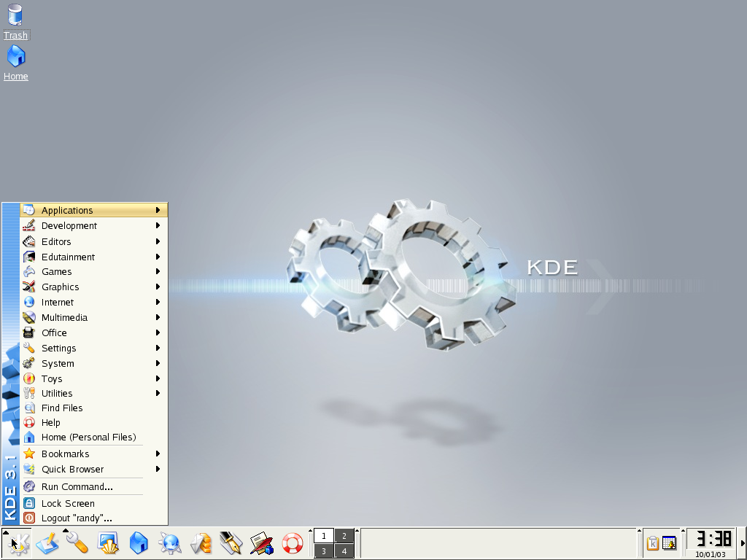Close the K menu via panel K button
The width and height of the screenshot is (747, 560).
pos(18,542)
